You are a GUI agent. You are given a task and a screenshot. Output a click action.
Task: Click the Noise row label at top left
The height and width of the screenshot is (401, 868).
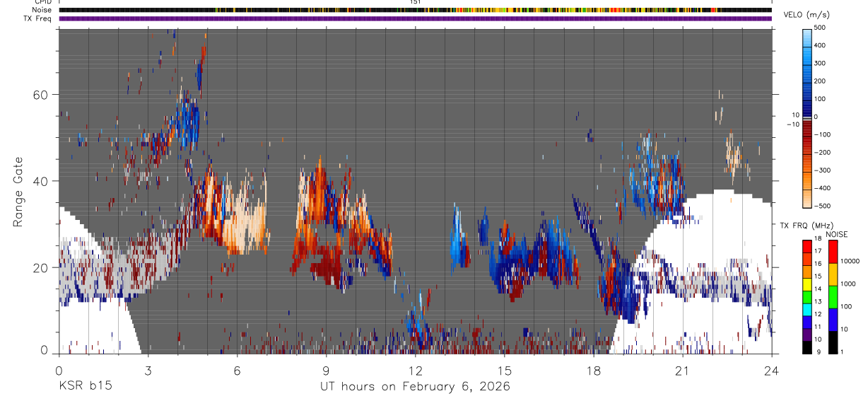pos(42,11)
